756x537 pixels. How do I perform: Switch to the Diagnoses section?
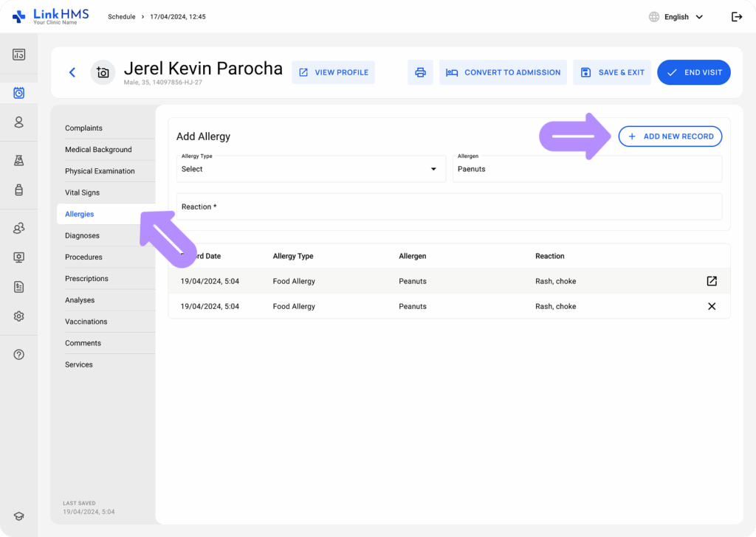click(82, 236)
